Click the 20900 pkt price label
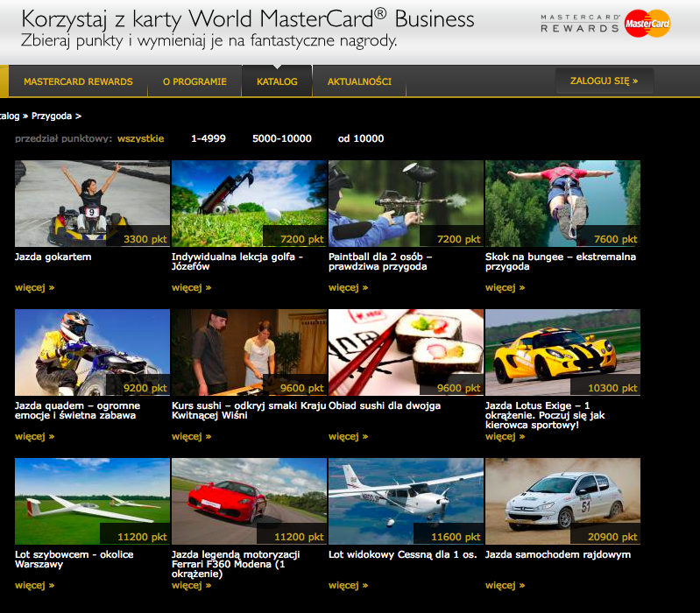This screenshot has height=613, width=700. point(612,537)
